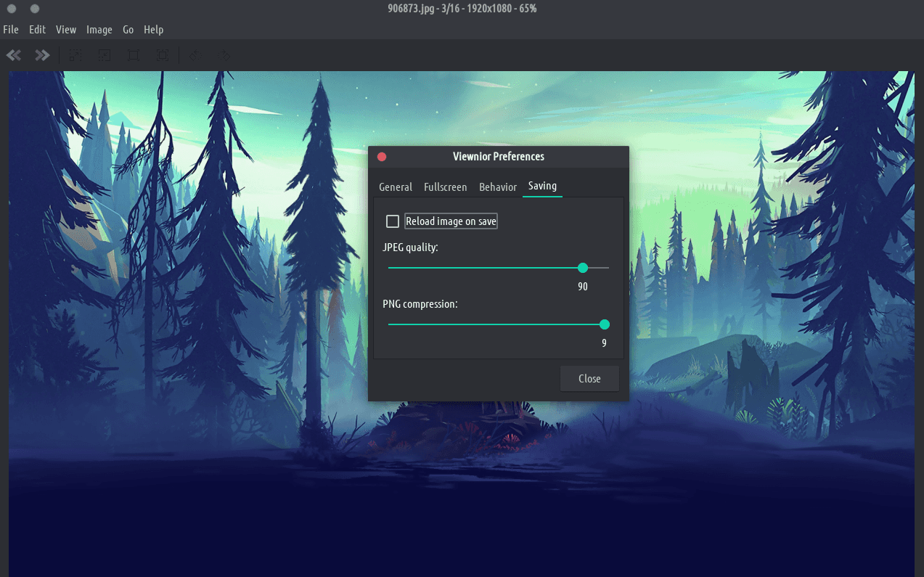The height and width of the screenshot is (577, 924).
Task: Open the Edit menu
Action: [x=37, y=30]
